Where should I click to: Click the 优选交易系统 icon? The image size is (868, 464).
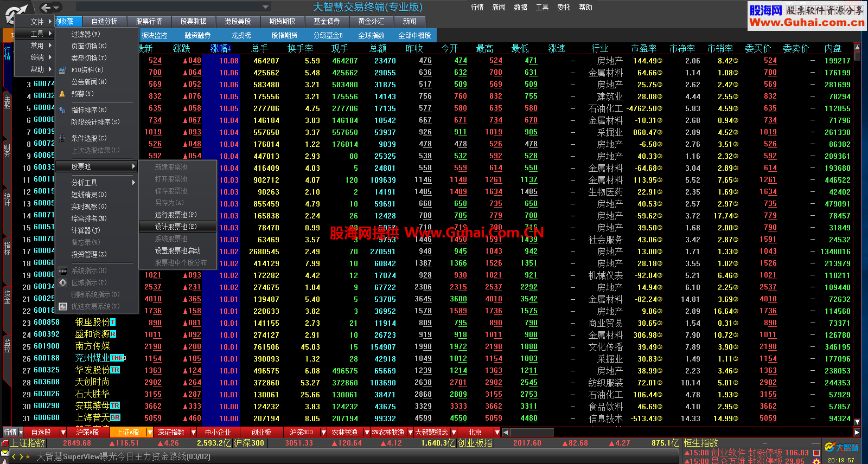62,306
